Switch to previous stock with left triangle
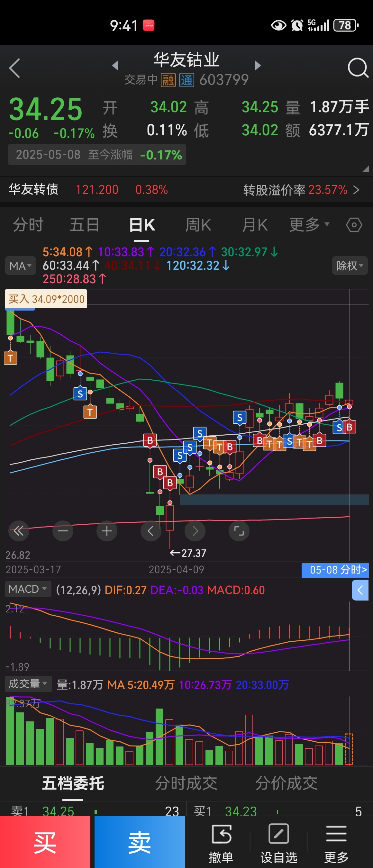373x868 pixels. (115, 65)
